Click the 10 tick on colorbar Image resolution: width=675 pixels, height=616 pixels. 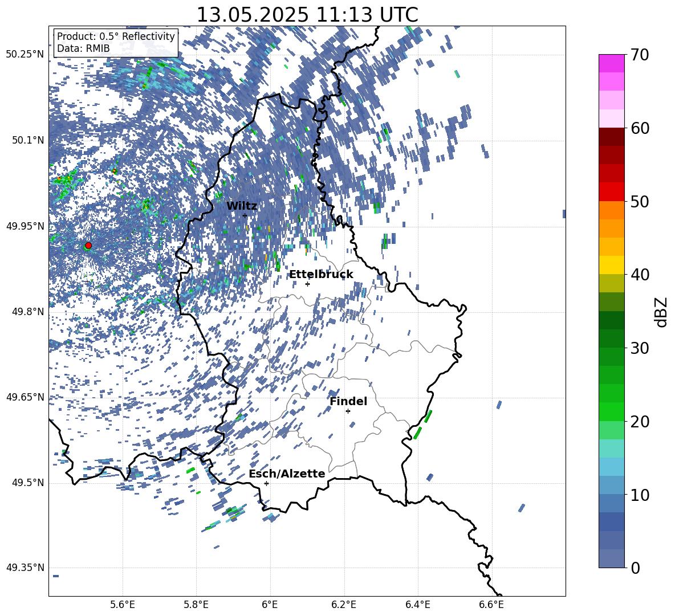coord(640,495)
